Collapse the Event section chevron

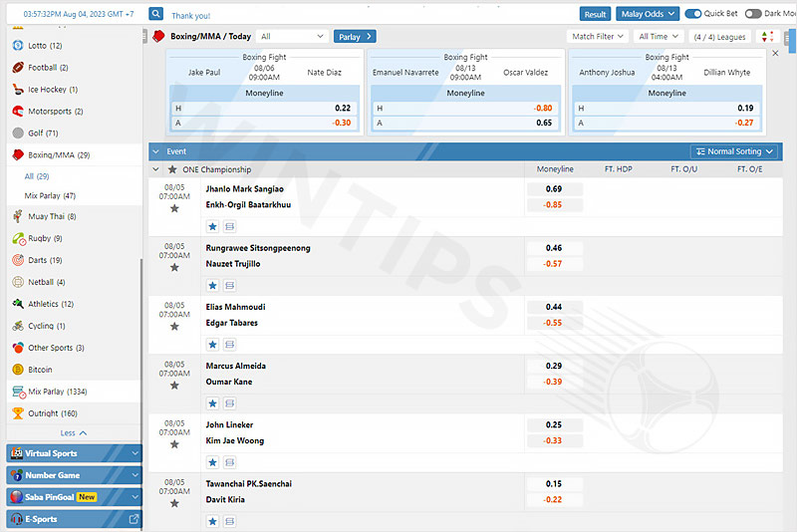pos(156,151)
